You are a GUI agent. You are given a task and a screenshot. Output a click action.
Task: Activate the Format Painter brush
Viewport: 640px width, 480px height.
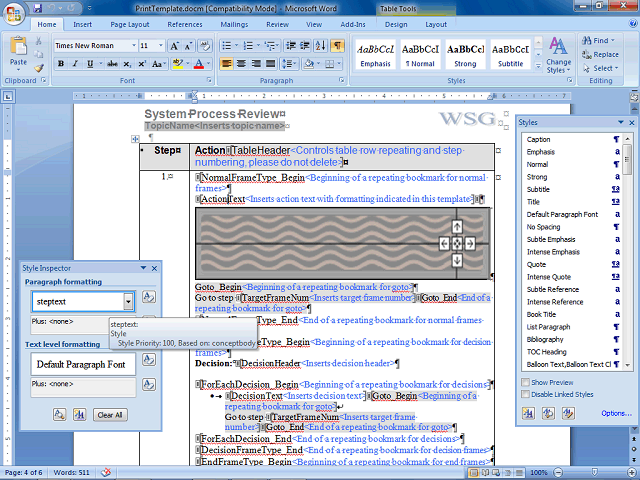pyautogui.click(x=39, y=68)
